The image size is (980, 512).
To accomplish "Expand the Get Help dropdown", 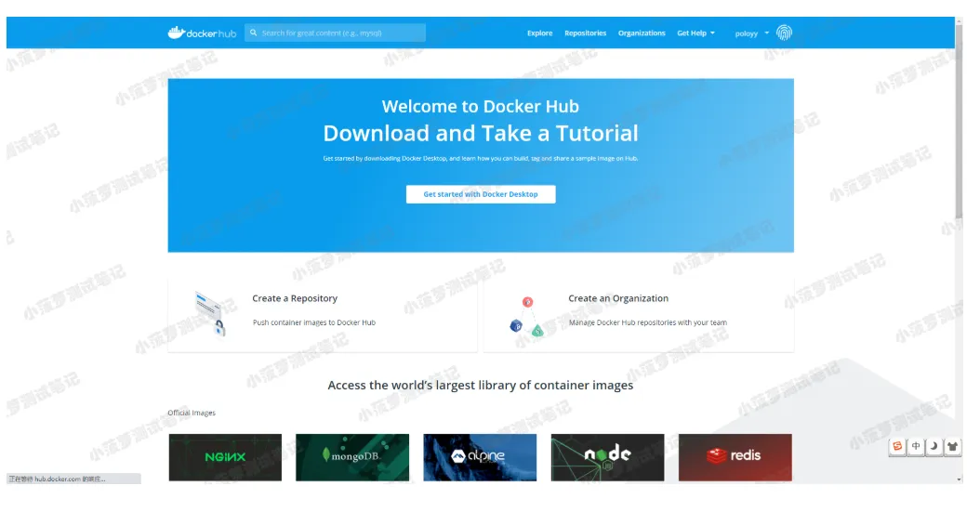I will (695, 33).
